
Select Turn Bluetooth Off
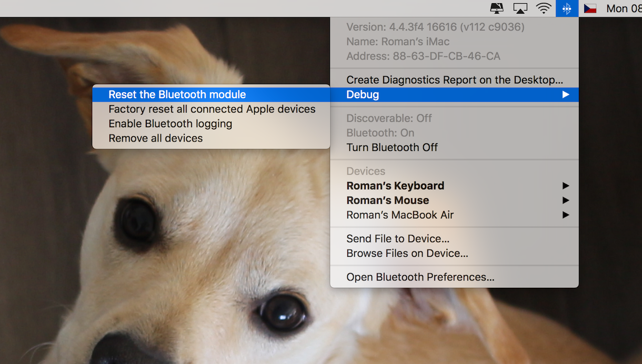[454, 147]
